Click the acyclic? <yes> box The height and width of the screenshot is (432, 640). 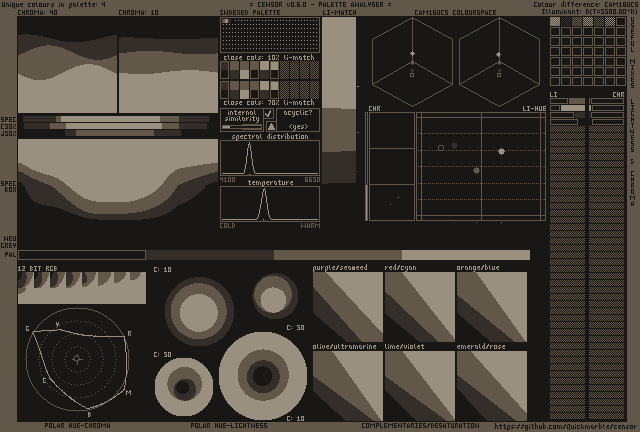(298, 120)
